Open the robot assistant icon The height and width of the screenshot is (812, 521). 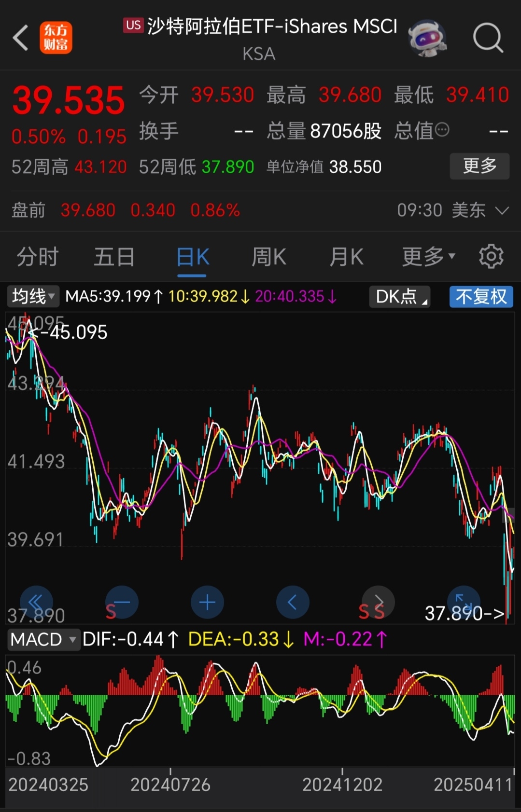[427, 38]
